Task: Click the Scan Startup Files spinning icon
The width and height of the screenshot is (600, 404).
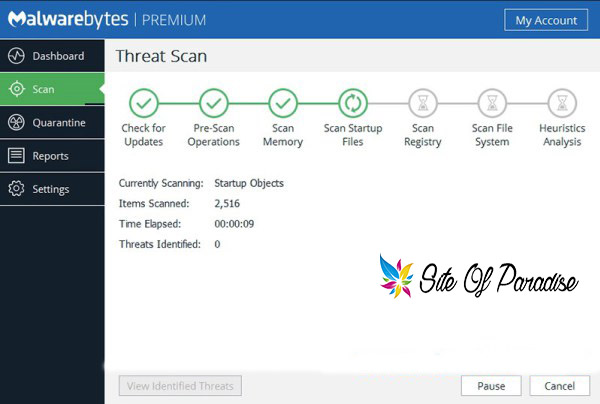Action: pyautogui.click(x=353, y=103)
